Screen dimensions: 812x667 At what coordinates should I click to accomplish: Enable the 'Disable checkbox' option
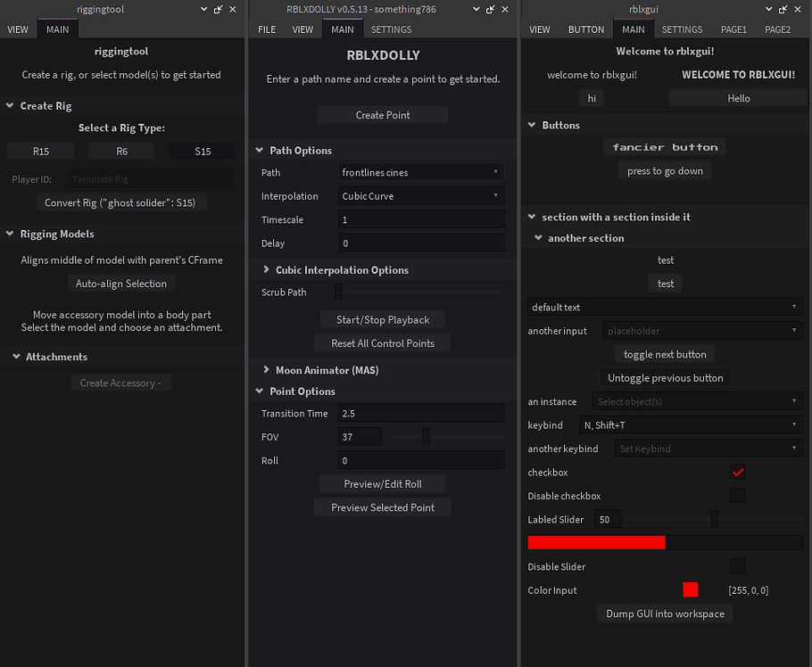(738, 496)
